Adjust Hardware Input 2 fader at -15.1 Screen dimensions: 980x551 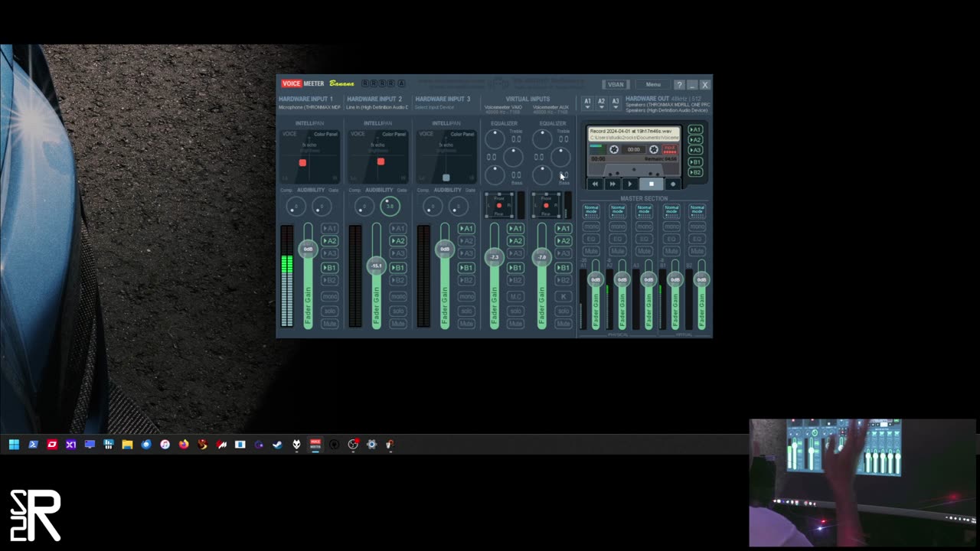[376, 266]
